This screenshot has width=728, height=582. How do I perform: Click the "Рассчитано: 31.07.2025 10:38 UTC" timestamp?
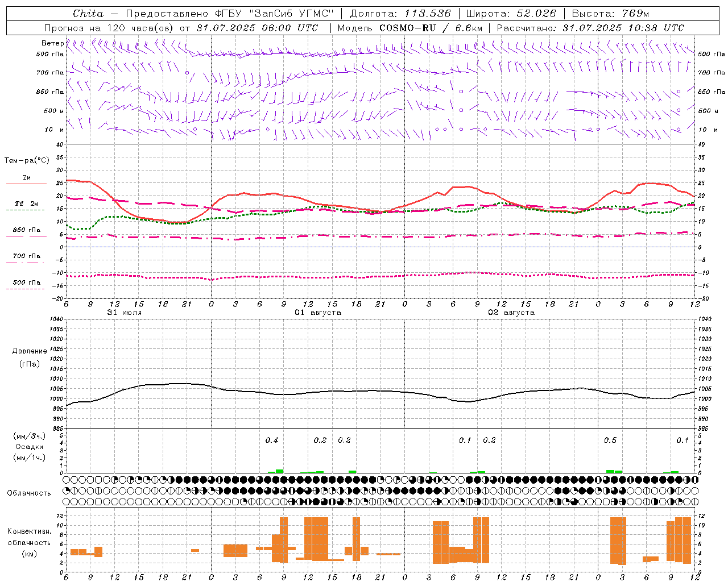point(590,28)
